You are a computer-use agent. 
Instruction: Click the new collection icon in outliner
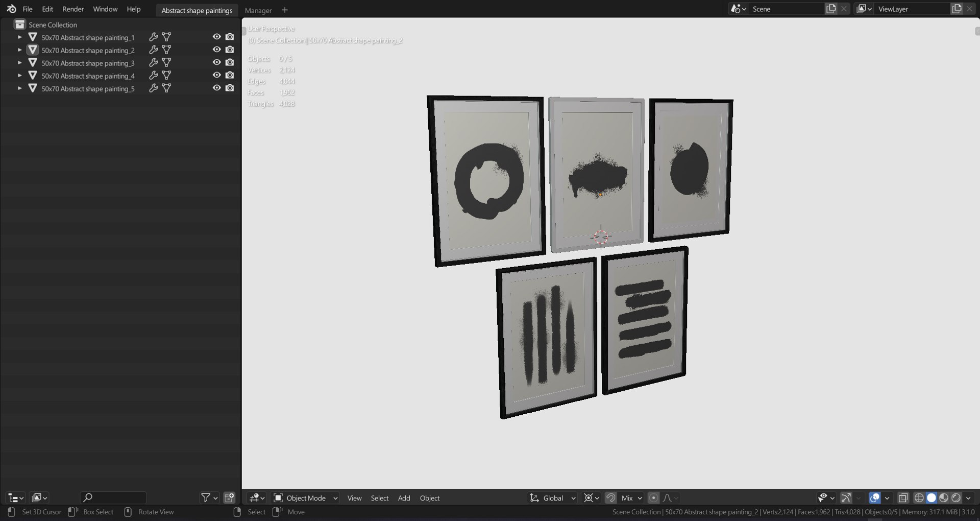click(x=229, y=498)
